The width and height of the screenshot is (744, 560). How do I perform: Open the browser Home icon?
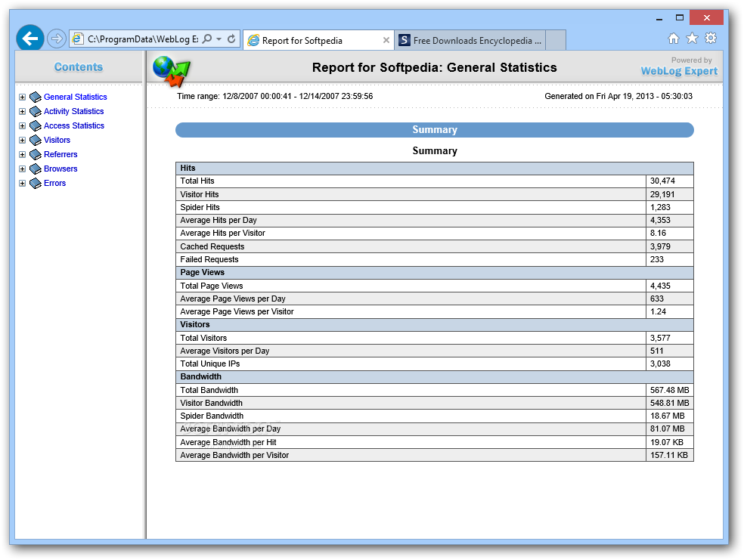[673, 39]
